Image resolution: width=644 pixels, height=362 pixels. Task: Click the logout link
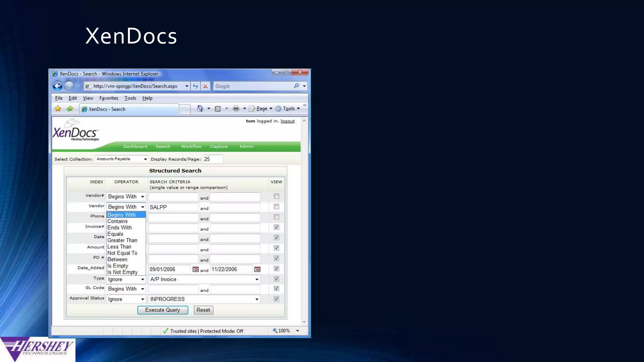click(287, 121)
